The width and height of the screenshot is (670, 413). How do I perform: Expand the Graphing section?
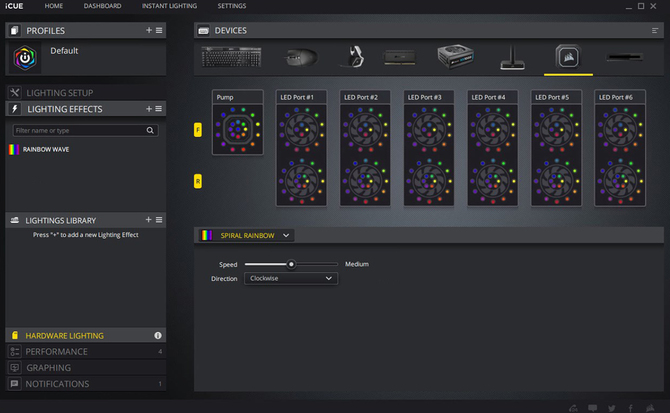(x=86, y=368)
